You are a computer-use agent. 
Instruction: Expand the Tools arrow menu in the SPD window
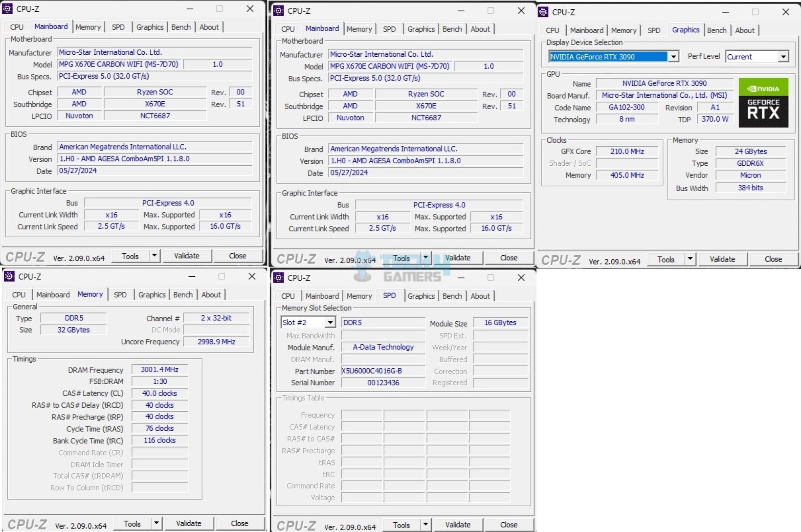click(x=426, y=525)
